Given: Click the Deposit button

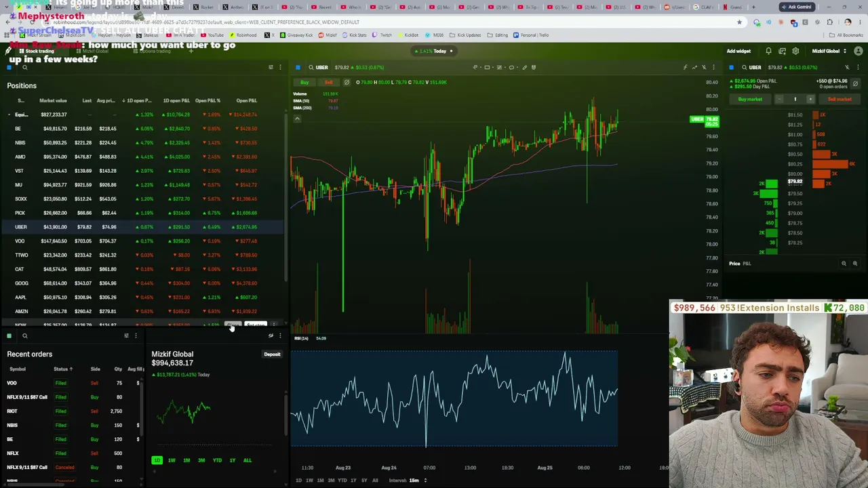Looking at the screenshot, I should click(272, 354).
